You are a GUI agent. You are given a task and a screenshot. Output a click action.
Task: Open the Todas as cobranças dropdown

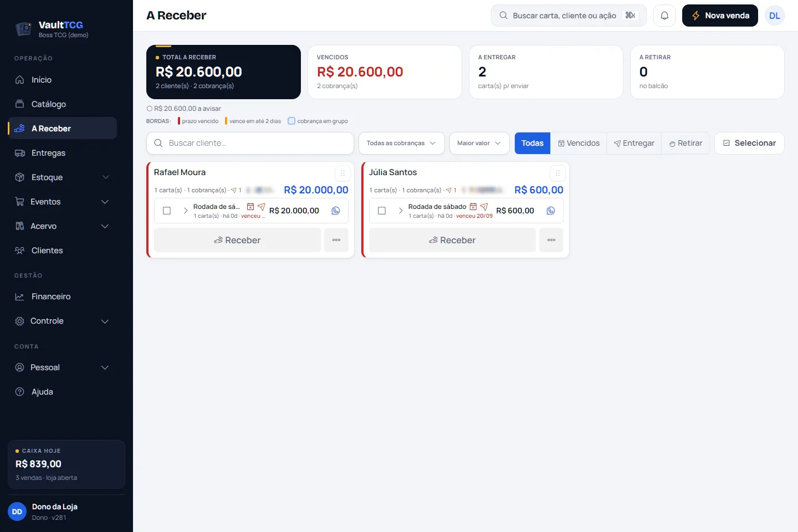point(402,143)
